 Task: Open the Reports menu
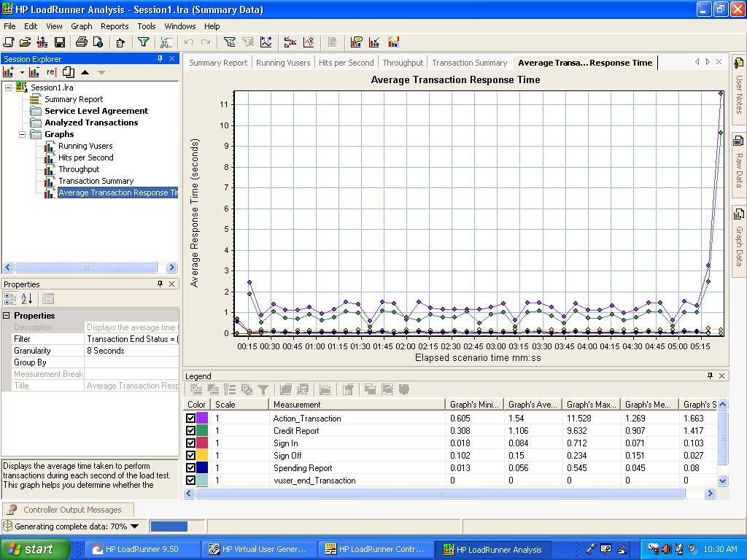115,26
